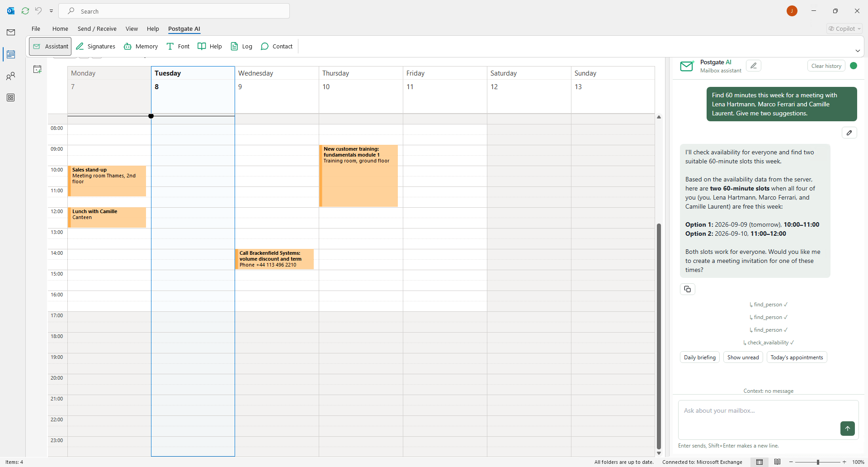Open the Log document icon
This screenshot has height=467, width=868.
(x=234, y=46)
